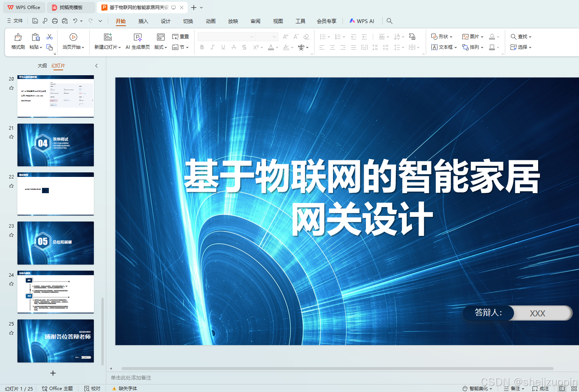Click the text highlight color swatch
The height and width of the screenshot is (392, 579).
click(x=286, y=47)
